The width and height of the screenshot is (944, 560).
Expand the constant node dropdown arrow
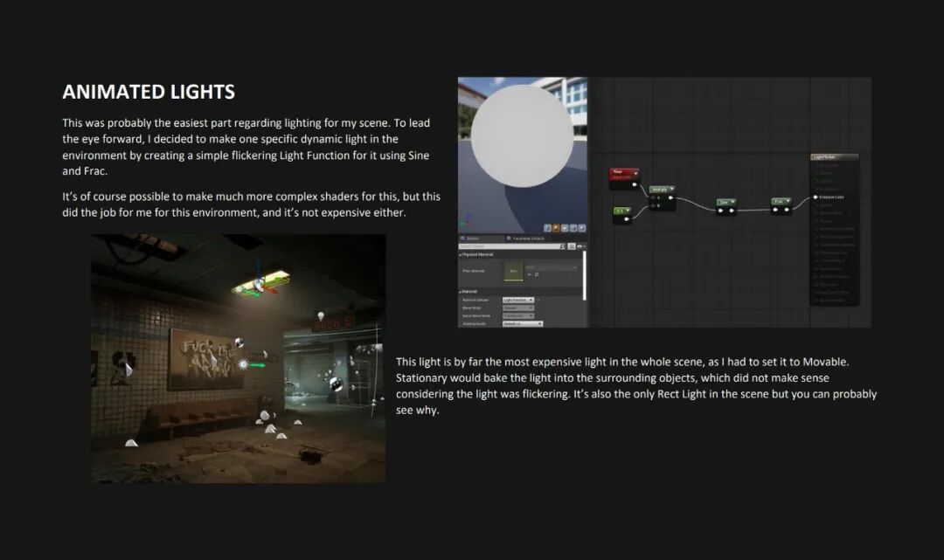(628, 211)
